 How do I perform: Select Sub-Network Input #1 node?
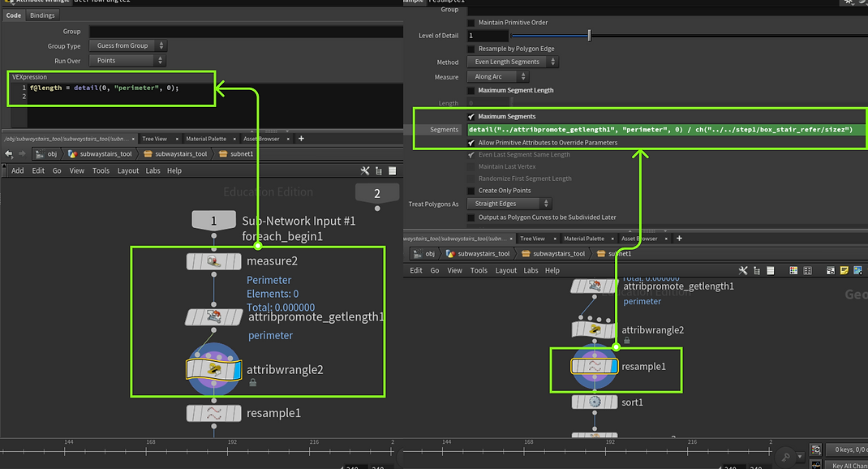click(x=213, y=221)
